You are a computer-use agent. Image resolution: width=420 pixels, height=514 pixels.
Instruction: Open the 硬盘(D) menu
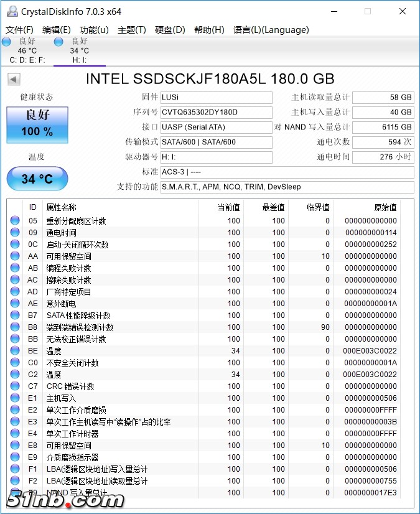pyautogui.click(x=170, y=30)
